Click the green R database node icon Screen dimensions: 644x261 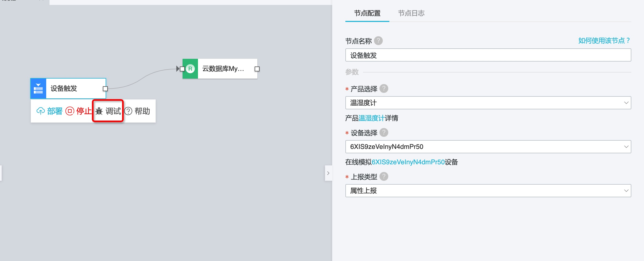coord(190,69)
